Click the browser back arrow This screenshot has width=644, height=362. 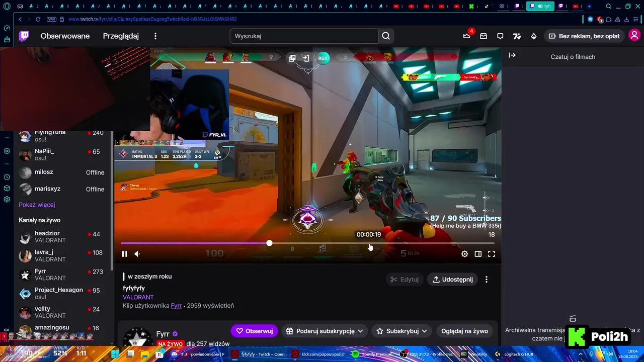(20, 19)
